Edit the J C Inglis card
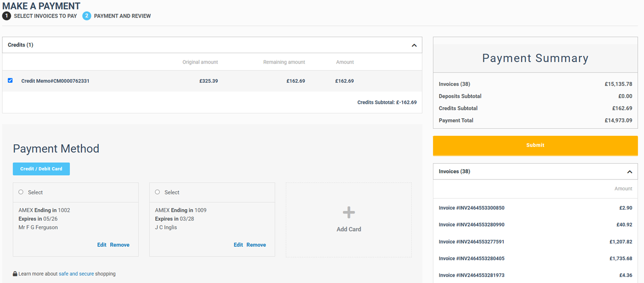Image resolution: width=644 pixels, height=283 pixels. (x=238, y=245)
